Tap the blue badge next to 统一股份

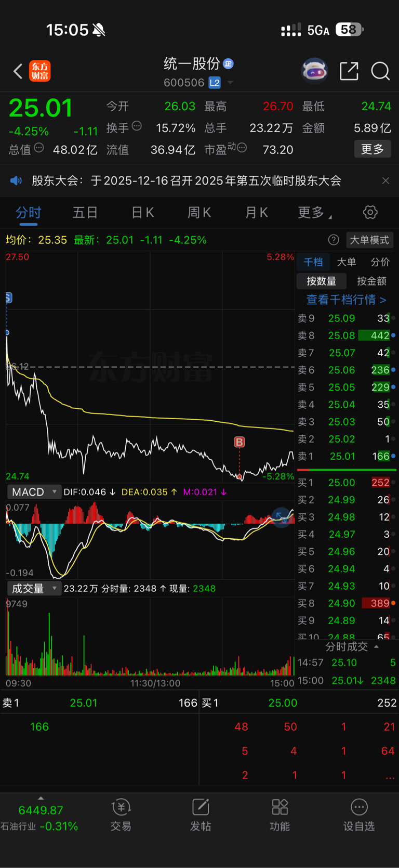(228, 63)
